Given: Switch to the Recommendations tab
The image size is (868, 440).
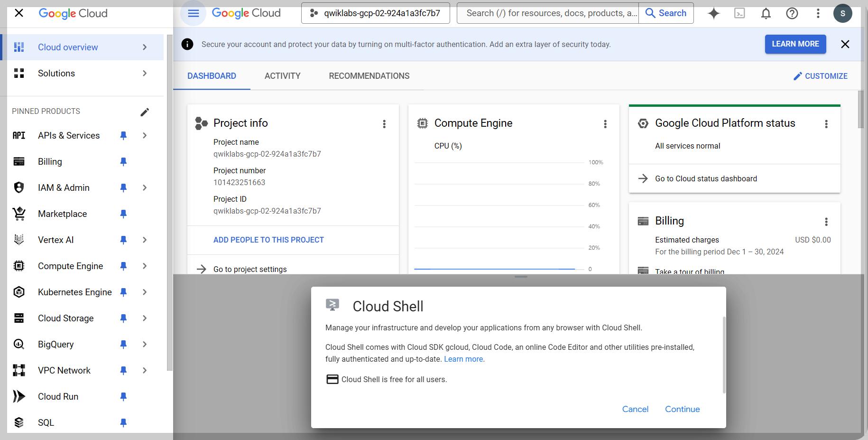Looking at the screenshot, I should click(369, 76).
